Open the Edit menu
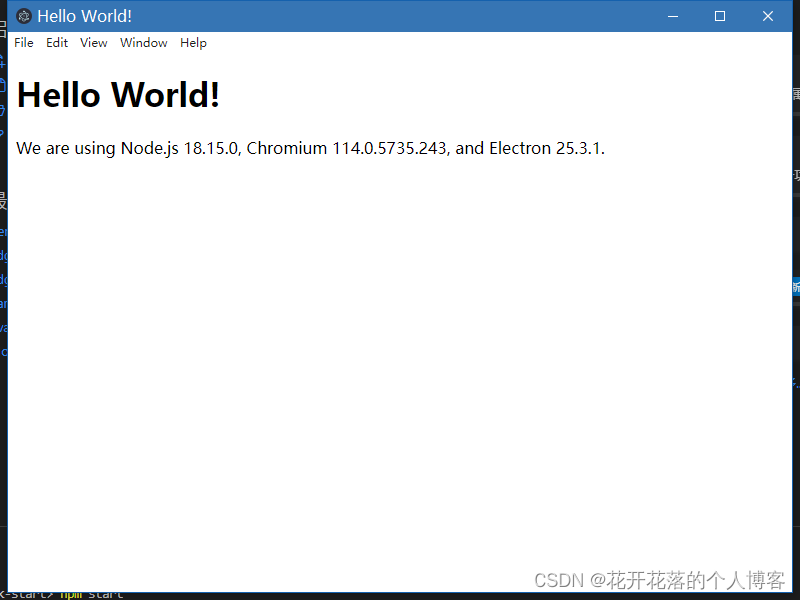The width and height of the screenshot is (800, 600). [57, 43]
